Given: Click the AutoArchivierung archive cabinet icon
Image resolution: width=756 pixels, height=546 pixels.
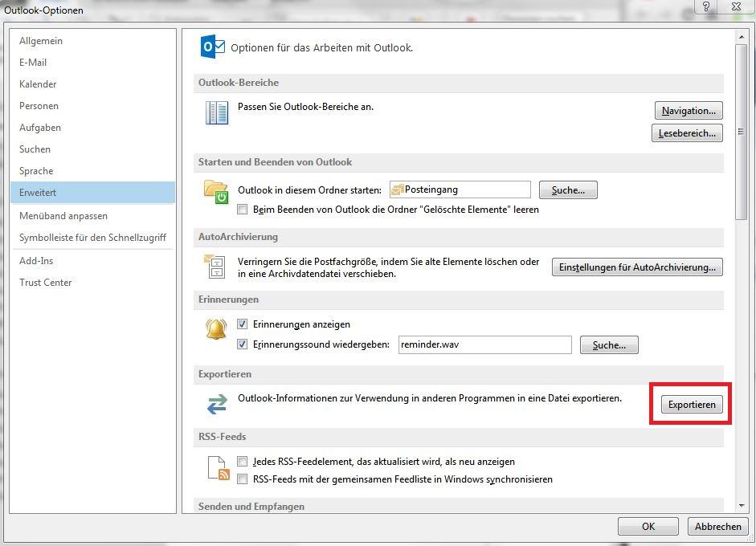Looking at the screenshot, I should (215, 266).
